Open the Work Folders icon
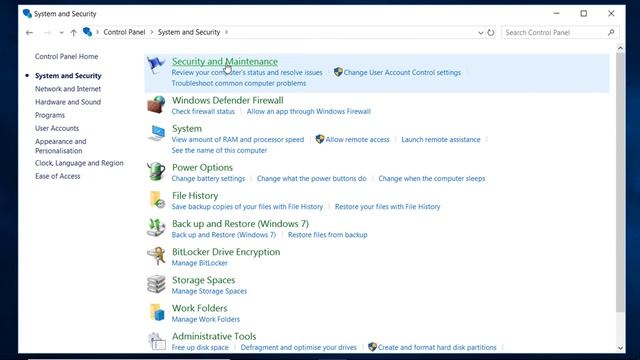Image resolution: width=640 pixels, height=360 pixels. [x=157, y=312]
